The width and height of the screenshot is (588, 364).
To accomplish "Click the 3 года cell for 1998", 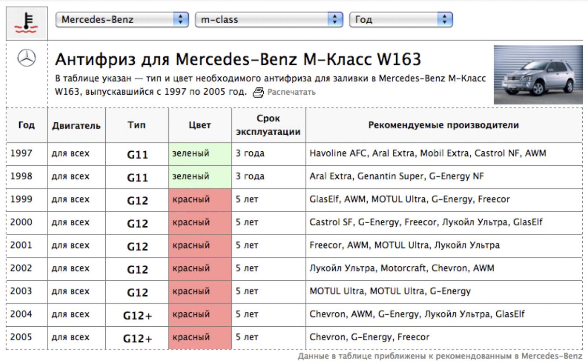I will coord(269,177).
